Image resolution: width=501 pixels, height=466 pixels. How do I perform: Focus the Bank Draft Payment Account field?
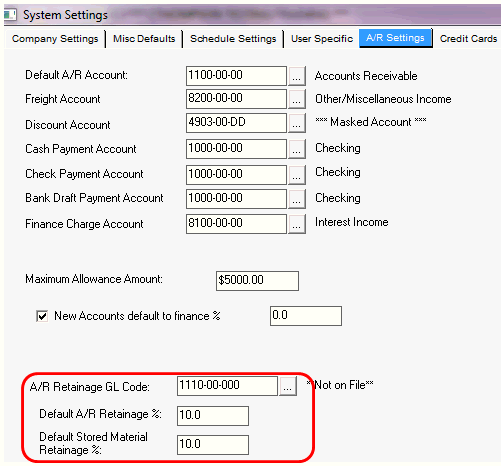point(236,199)
